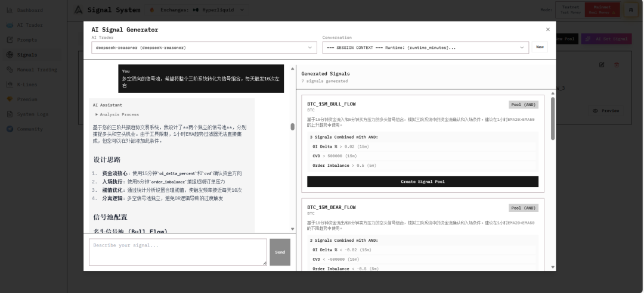
Task: Click the red delete trash icon
Action: 617,65
